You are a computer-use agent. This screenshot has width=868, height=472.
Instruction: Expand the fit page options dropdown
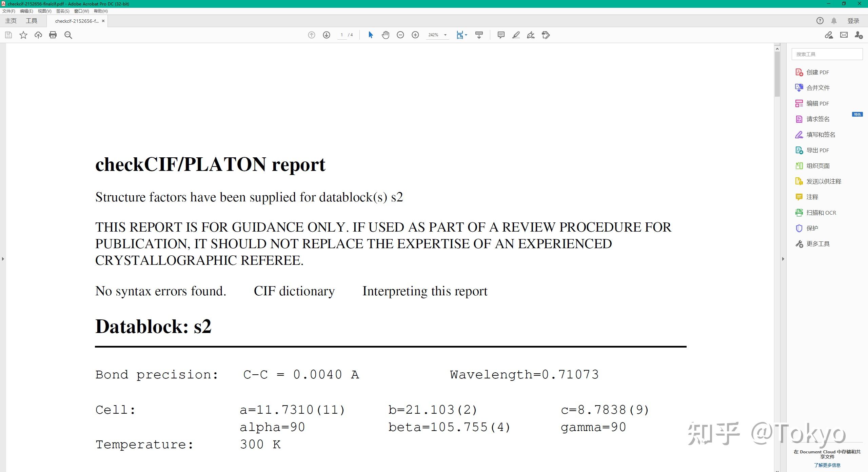tap(466, 35)
